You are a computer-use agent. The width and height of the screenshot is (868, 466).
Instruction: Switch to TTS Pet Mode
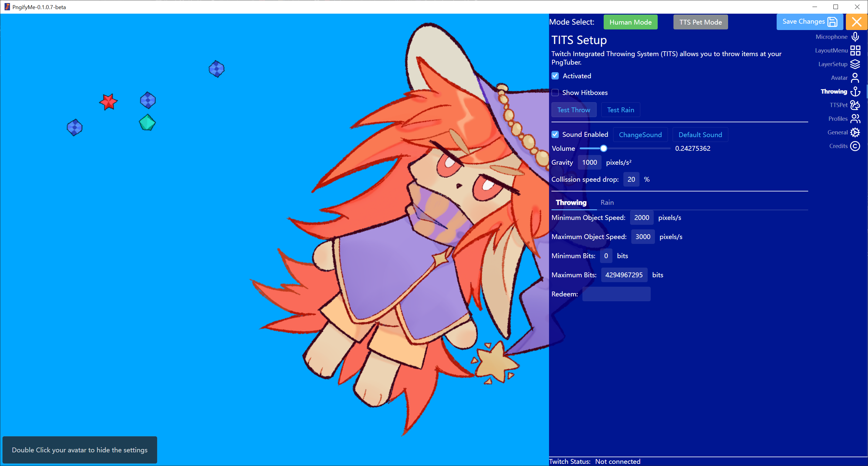[700, 22]
